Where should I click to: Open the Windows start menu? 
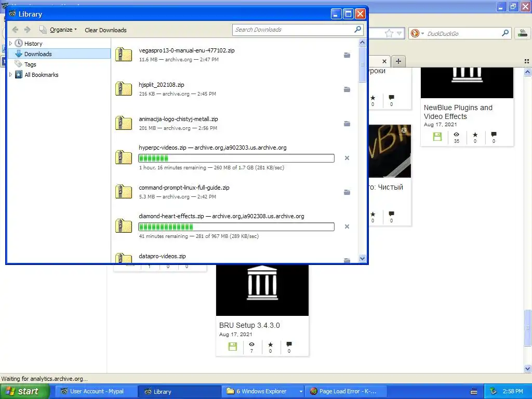(x=25, y=392)
